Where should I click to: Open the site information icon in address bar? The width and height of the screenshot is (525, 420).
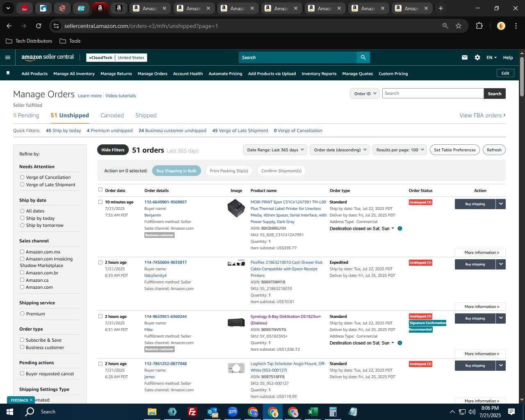pos(57,26)
